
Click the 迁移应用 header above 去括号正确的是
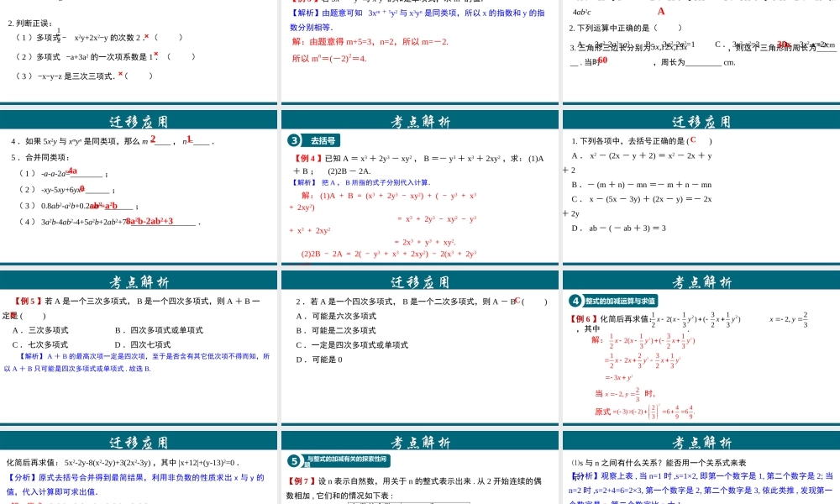[x=701, y=122]
